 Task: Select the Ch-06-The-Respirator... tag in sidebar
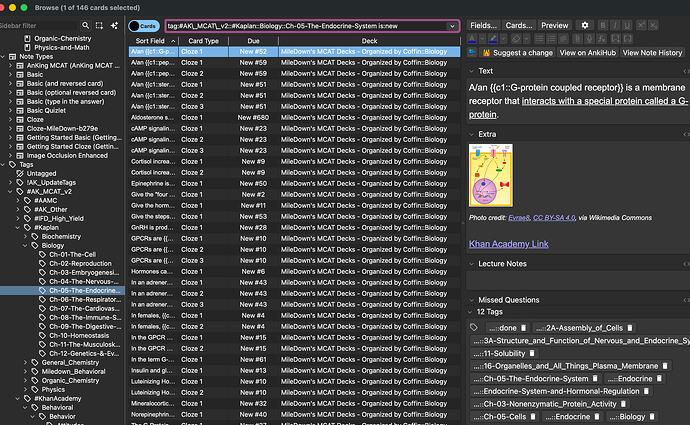(x=84, y=299)
